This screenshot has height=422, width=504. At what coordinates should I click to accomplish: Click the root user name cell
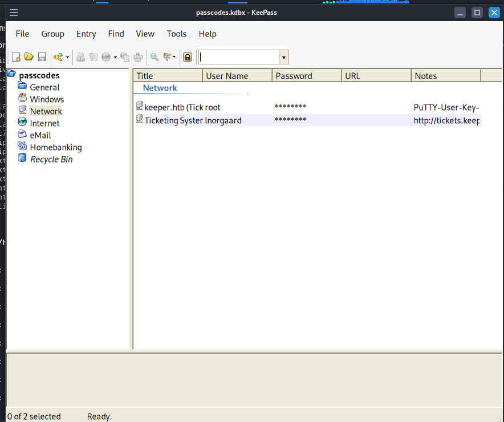[x=213, y=107]
